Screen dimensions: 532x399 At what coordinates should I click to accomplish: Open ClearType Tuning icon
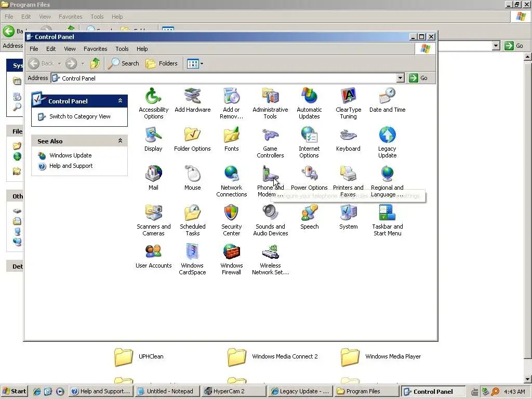point(349,96)
